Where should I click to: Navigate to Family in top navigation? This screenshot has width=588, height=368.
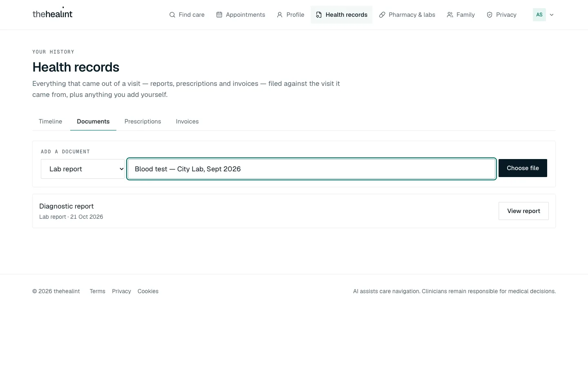[461, 15]
